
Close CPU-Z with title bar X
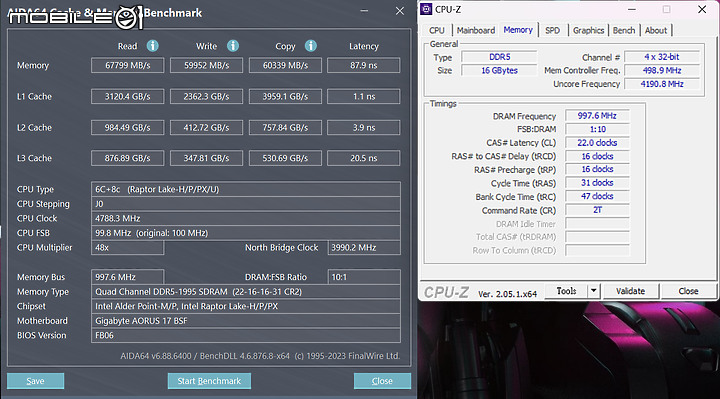tap(702, 9)
